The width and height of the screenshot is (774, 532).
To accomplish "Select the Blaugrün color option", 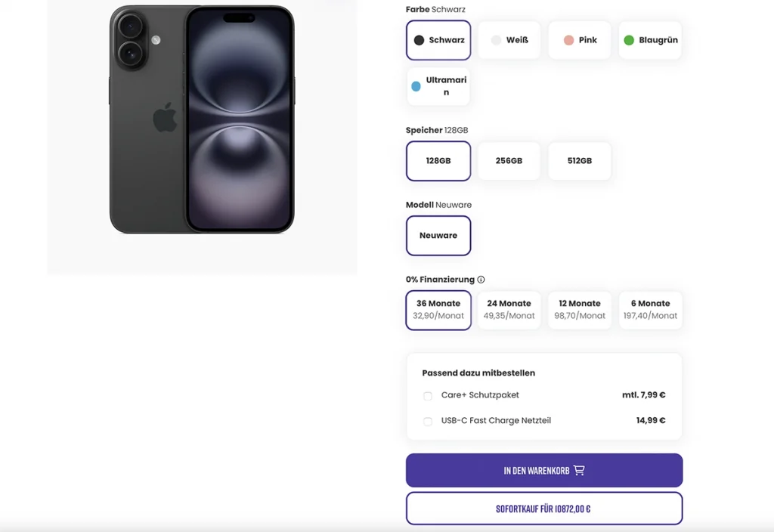I will (650, 40).
